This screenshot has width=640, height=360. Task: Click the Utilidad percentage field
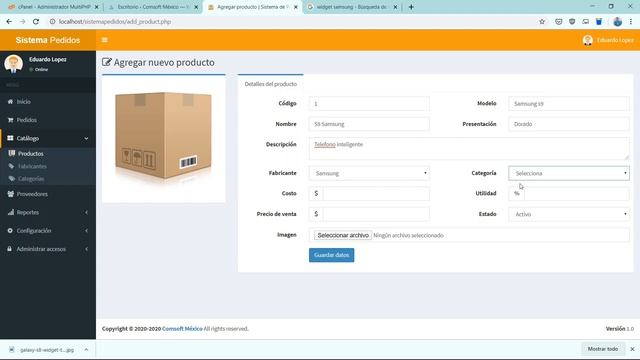point(576,193)
